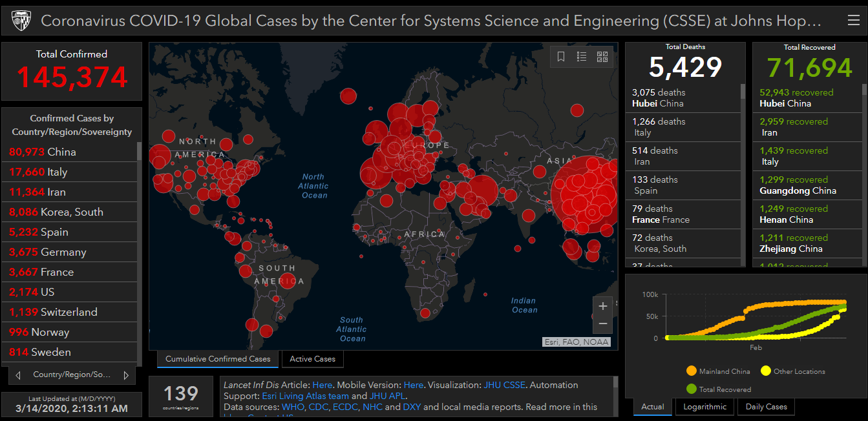Open the NHC data source link

pos(372,407)
